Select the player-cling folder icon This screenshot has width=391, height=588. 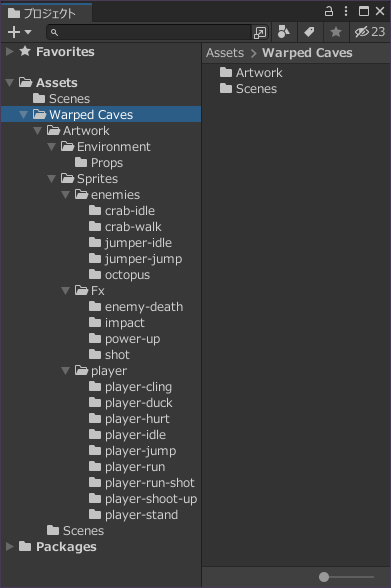(x=95, y=387)
